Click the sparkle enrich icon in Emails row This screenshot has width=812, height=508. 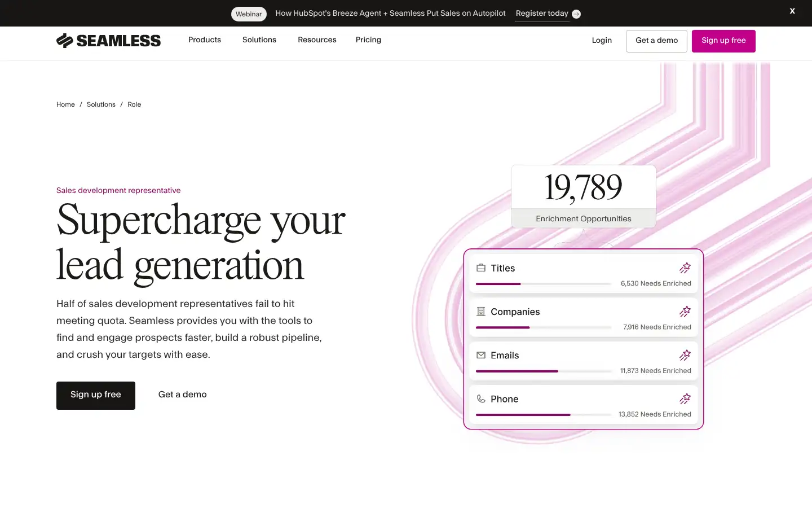tap(685, 354)
